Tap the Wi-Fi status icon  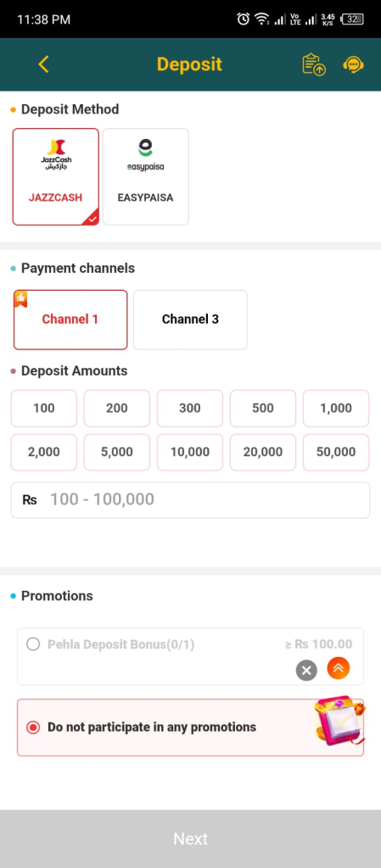click(261, 19)
